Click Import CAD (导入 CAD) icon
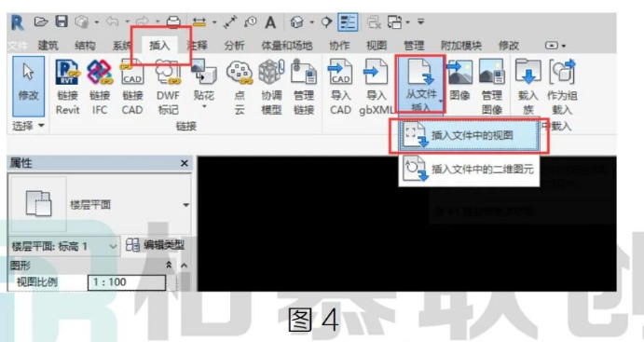Image resolution: width=644 pixels, height=342 pixels. [340, 88]
